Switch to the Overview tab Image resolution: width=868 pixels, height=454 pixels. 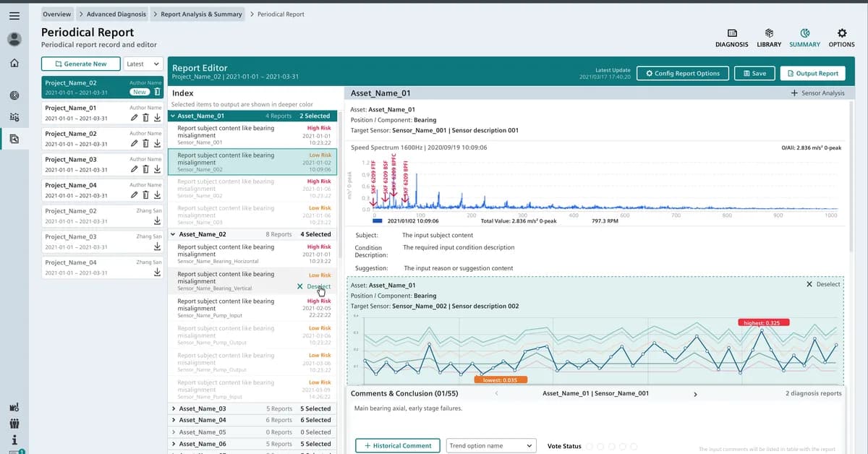click(57, 13)
